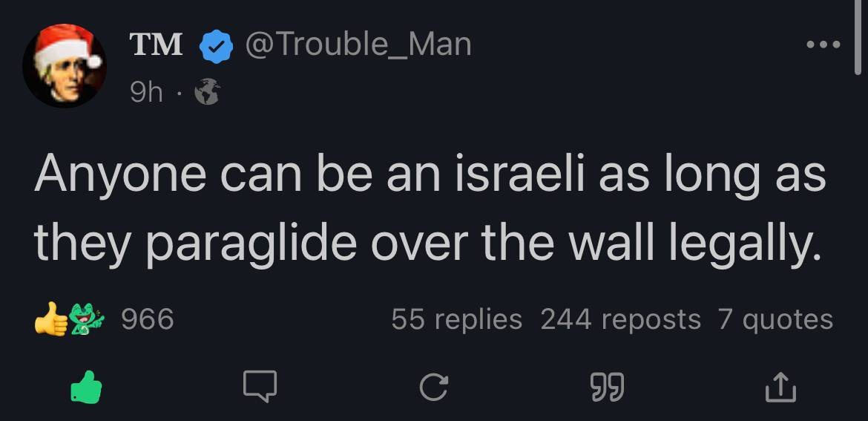
Task: Open the three-dot more options menu
Action: 823,45
